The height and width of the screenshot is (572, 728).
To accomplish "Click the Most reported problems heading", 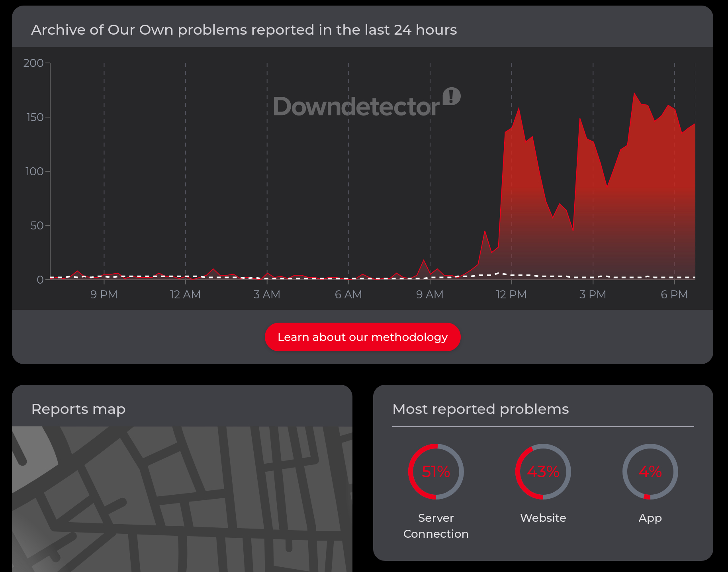I will tap(481, 409).
